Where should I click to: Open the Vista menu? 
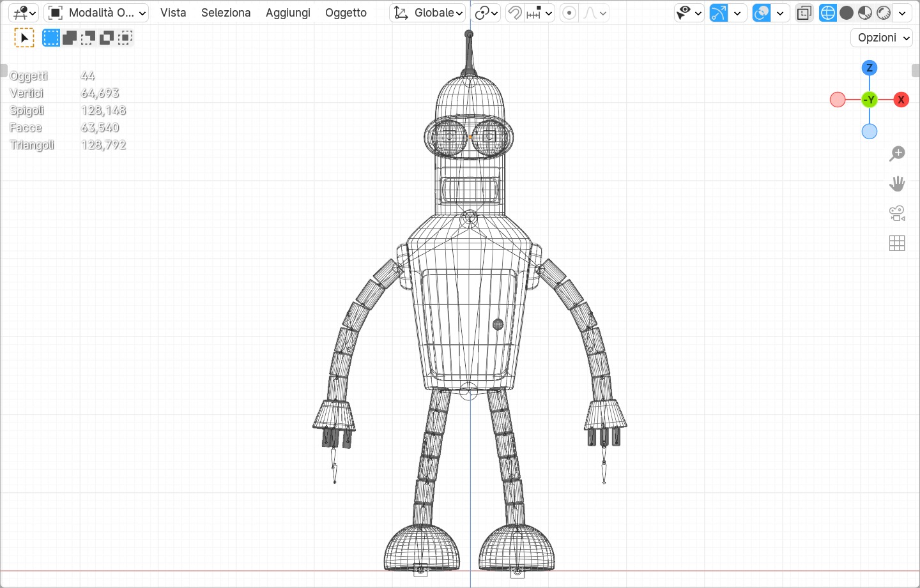173,13
